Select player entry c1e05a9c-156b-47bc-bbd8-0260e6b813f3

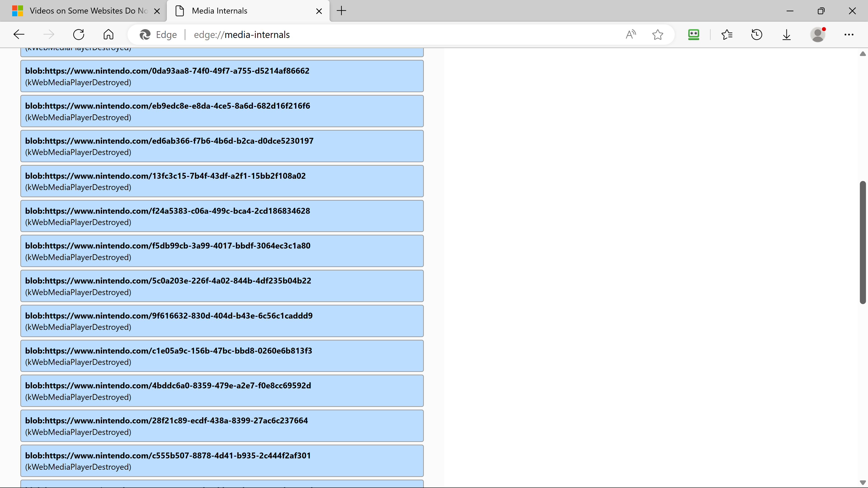pyautogui.click(x=222, y=356)
